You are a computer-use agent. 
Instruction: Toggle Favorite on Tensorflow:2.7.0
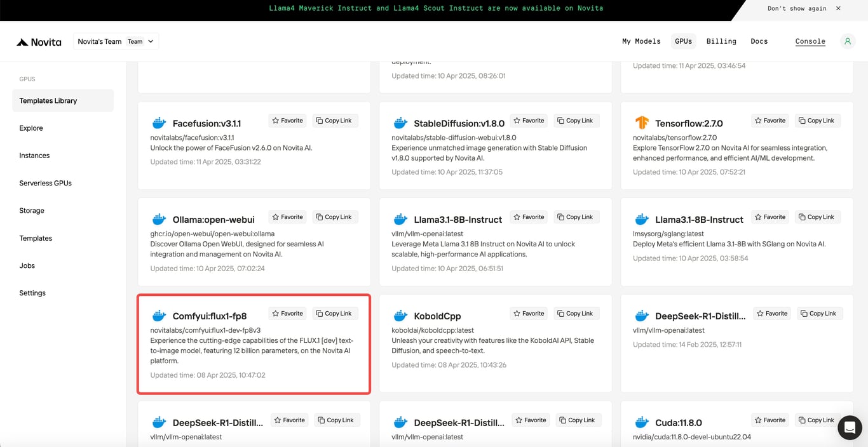[770, 121]
